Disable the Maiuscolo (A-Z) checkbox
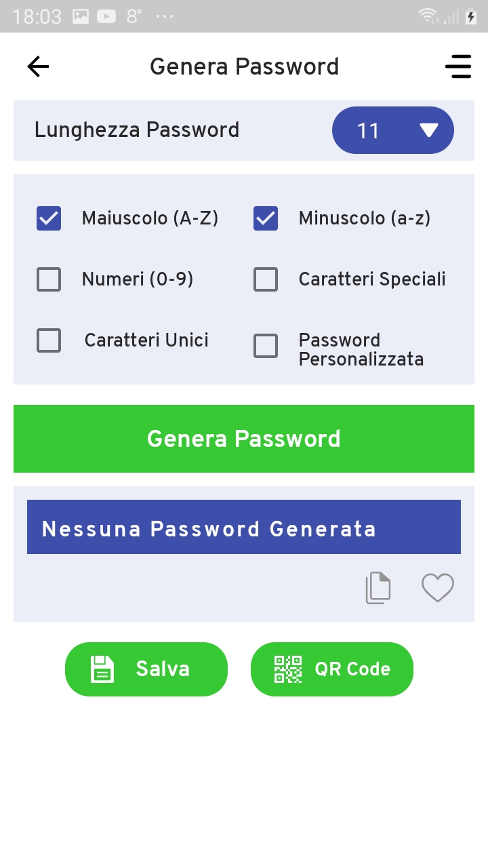The width and height of the screenshot is (488, 868). pos(48,218)
